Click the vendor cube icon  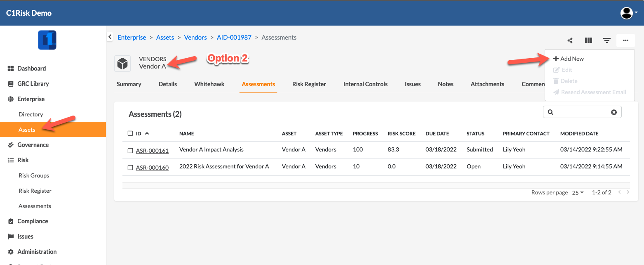coord(122,64)
